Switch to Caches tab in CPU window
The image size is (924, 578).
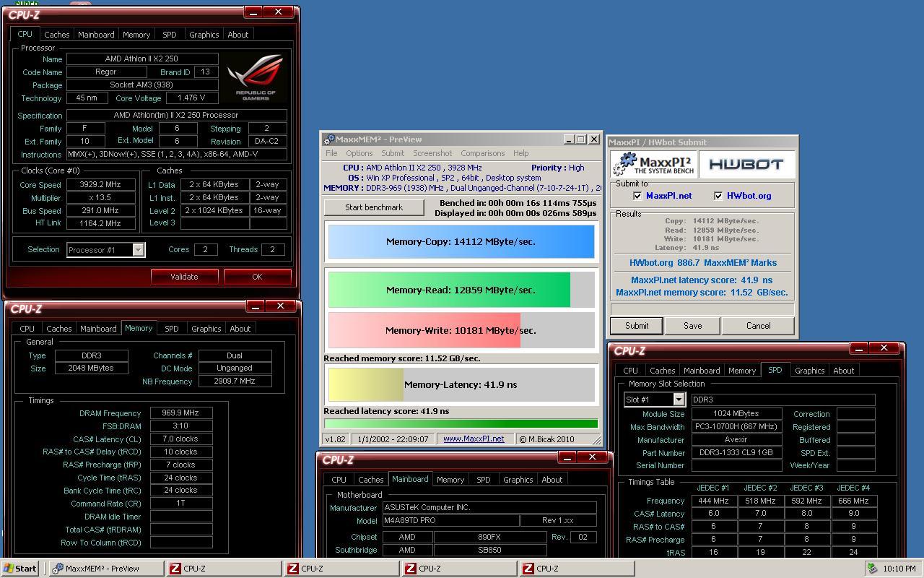(x=57, y=35)
